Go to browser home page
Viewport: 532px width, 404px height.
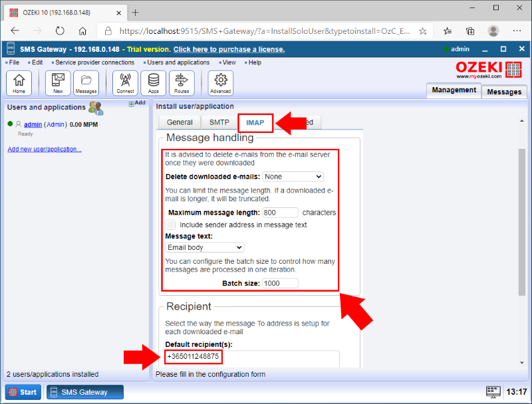[82, 31]
